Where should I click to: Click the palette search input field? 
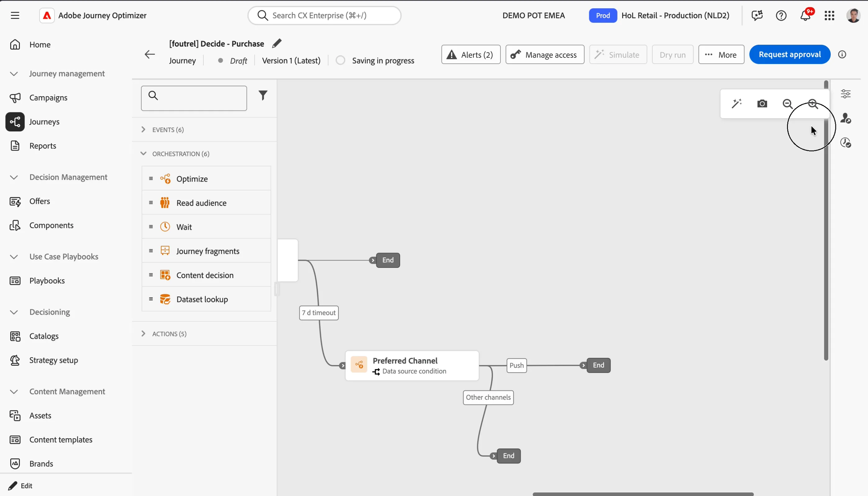pyautogui.click(x=194, y=98)
